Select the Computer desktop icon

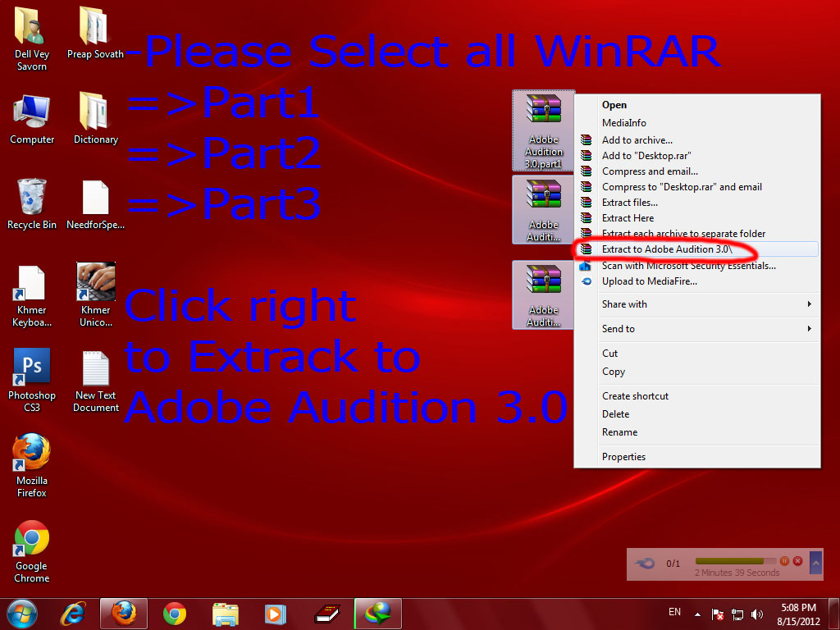(x=32, y=119)
